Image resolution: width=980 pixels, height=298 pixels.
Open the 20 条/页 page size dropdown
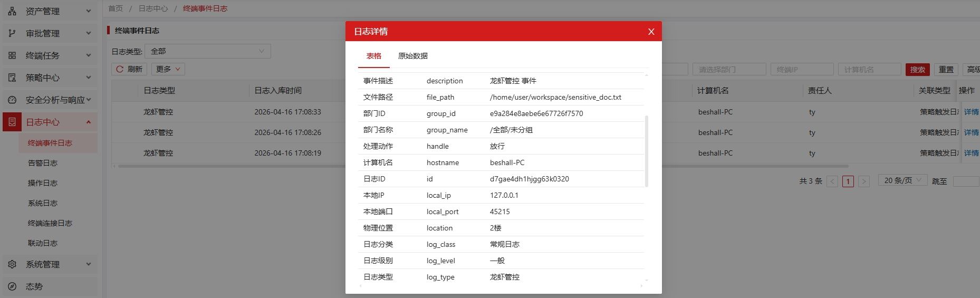[x=902, y=180]
